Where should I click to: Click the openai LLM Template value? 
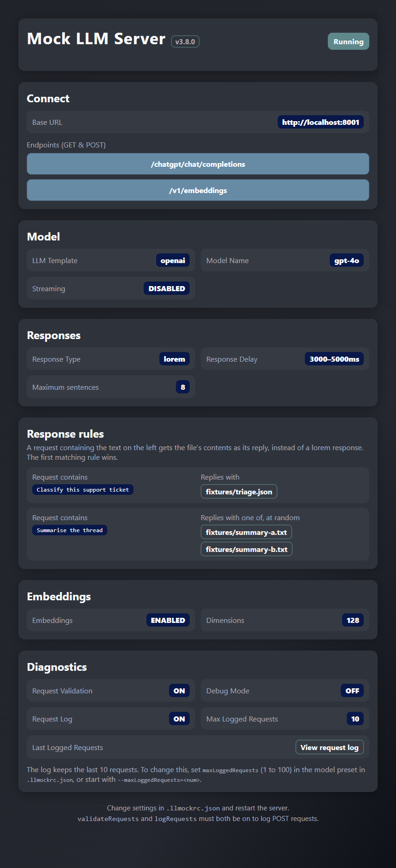point(173,260)
